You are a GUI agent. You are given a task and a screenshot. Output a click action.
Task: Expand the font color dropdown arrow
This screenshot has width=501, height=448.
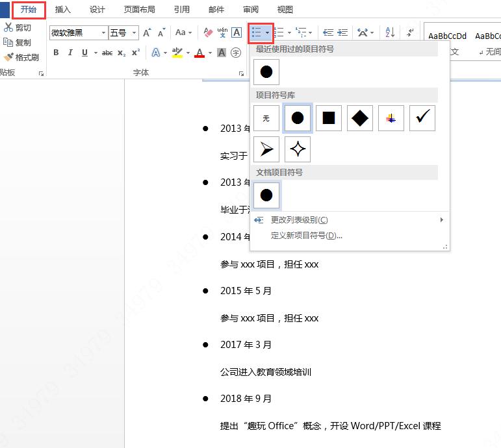(x=211, y=53)
